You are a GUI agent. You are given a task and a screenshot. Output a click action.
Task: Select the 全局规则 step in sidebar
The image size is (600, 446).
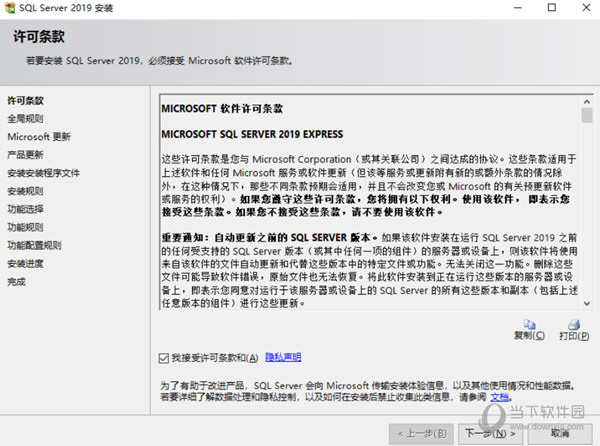coord(25,119)
